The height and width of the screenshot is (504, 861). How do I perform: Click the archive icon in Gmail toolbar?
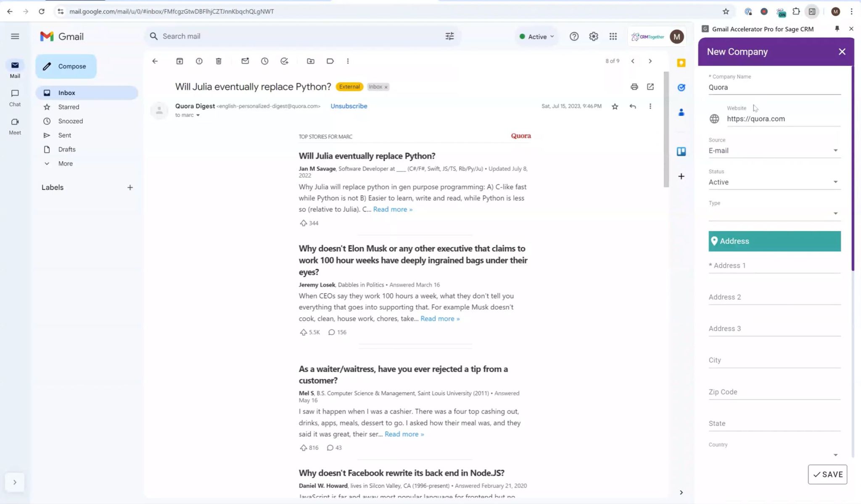point(179,60)
